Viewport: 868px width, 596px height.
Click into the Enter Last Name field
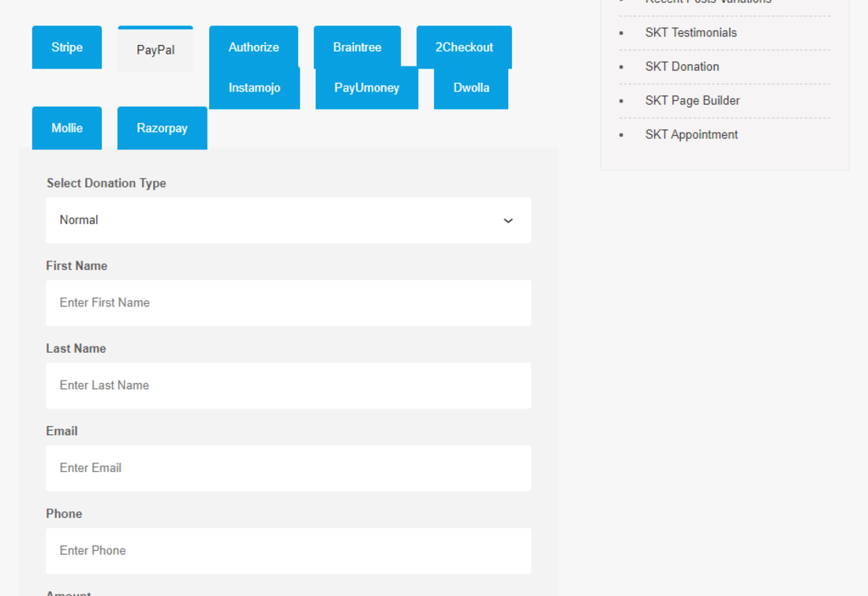pos(288,385)
